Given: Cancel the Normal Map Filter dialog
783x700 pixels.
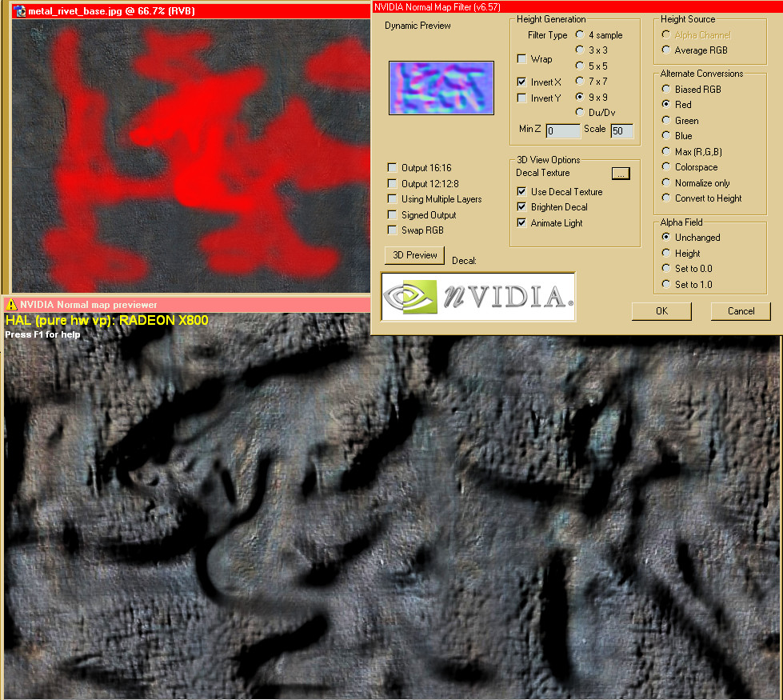Looking at the screenshot, I should click(x=741, y=311).
